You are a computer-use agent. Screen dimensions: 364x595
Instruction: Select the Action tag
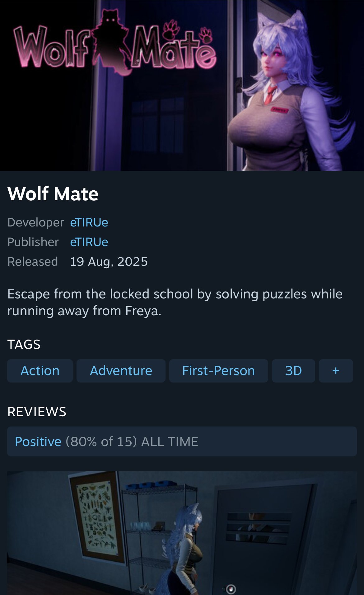(x=40, y=371)
